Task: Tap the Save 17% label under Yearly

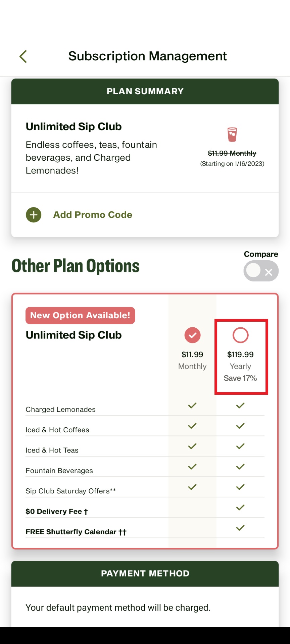Action: [x=240, y=378]
